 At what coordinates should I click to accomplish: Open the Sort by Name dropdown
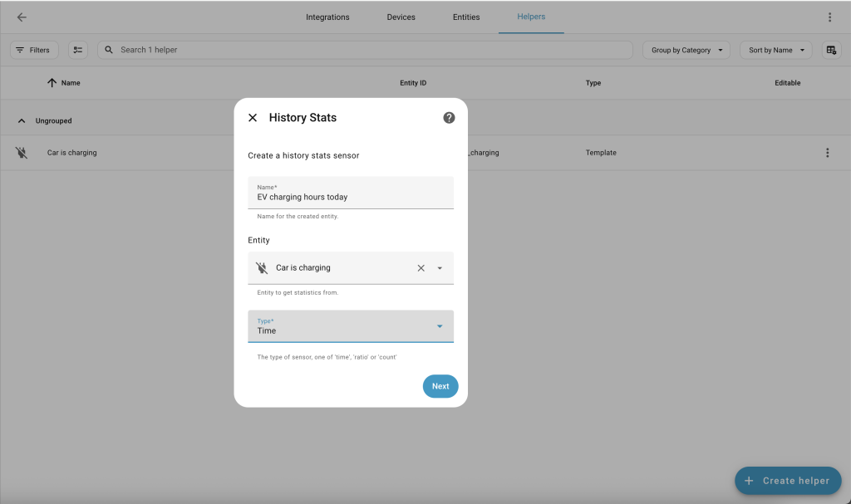[776, 50]
